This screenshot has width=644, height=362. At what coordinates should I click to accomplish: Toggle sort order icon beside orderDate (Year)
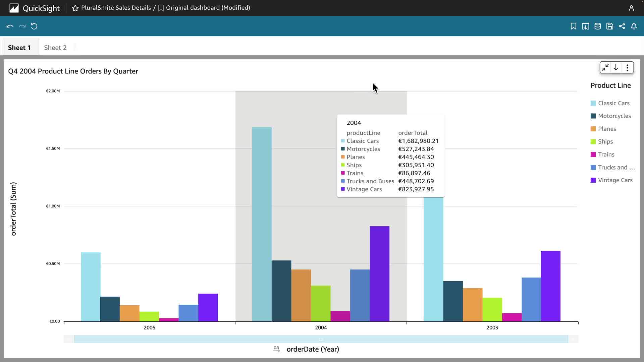276,349
